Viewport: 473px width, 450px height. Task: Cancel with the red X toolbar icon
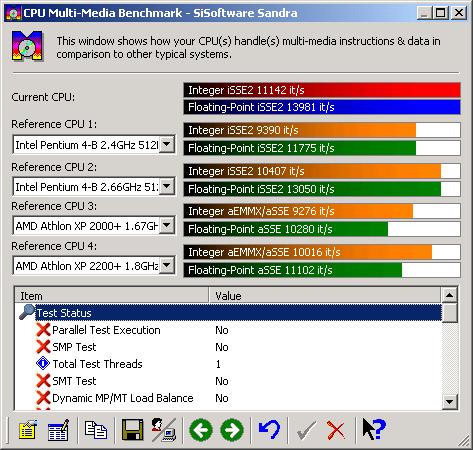(336, 431)
